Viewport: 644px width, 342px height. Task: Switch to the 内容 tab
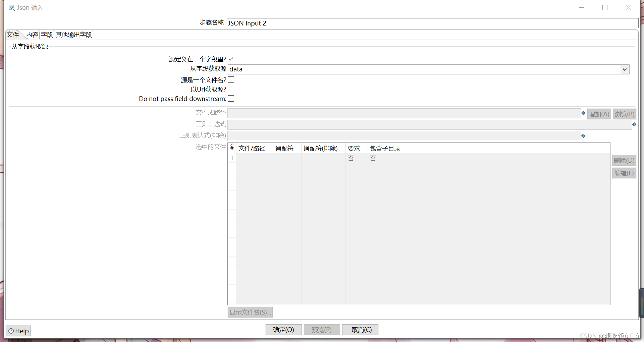point(32,35)
